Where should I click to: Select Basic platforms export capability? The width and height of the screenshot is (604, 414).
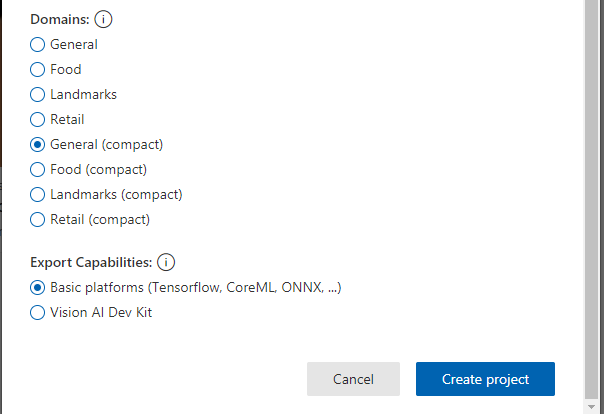tap(38, 287)
